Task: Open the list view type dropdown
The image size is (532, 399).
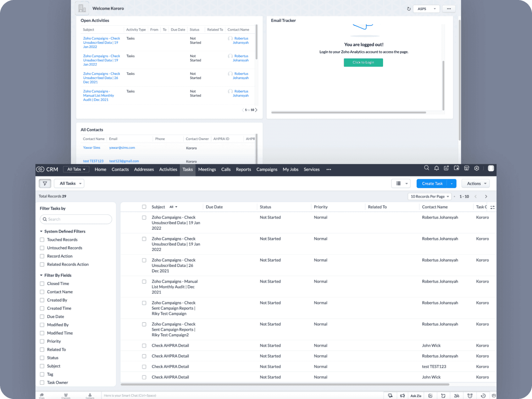Action: point(401,183)
